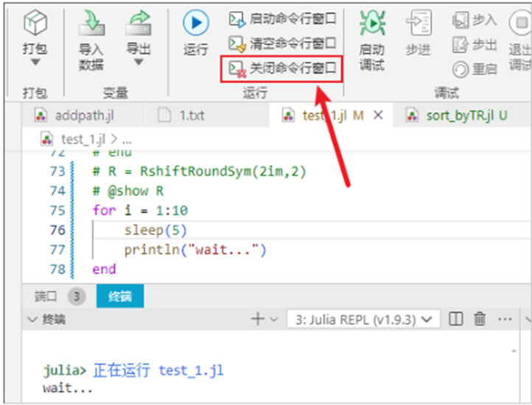This screenshot has width=532, height=405.
Task: Select the 终端 terminal panel tab
Action: [120, 296]
